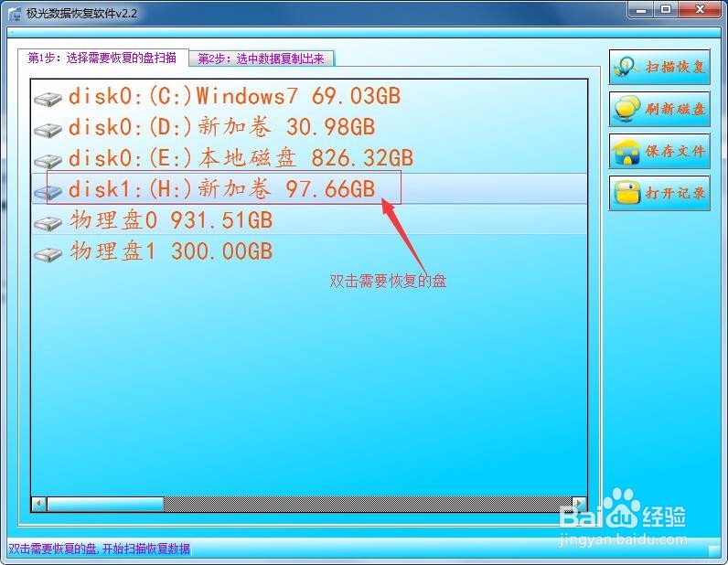This screenshot has width=728, height=565.
Task: Open tab 第2步：选中数据复制出来
Action: coord(262,59)
